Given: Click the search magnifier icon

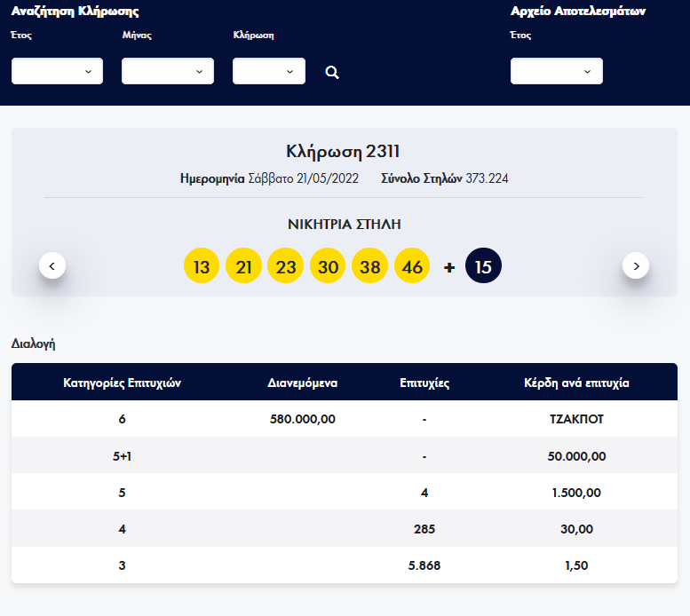Looking at the screenshot, I should click(x=332, y=72).
